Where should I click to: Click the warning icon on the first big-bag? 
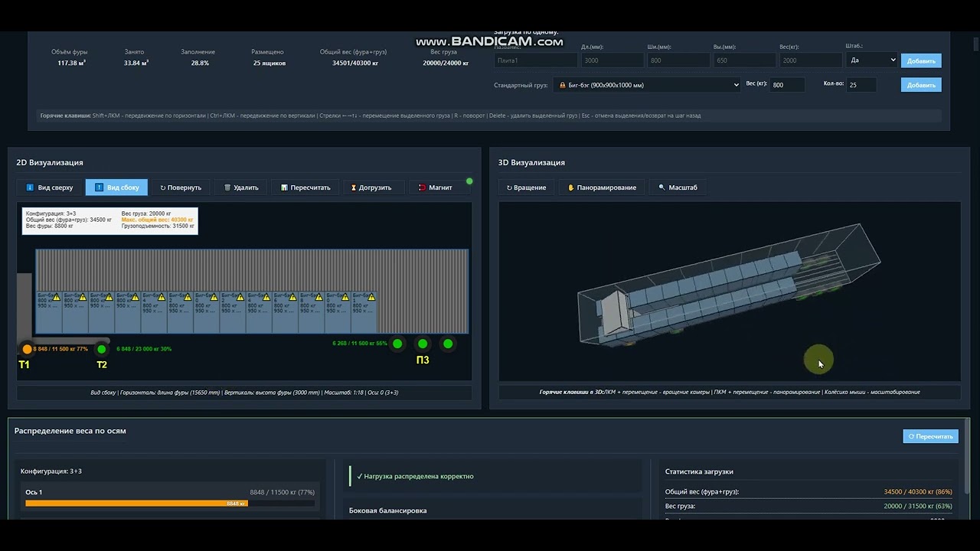coord(56,297)
